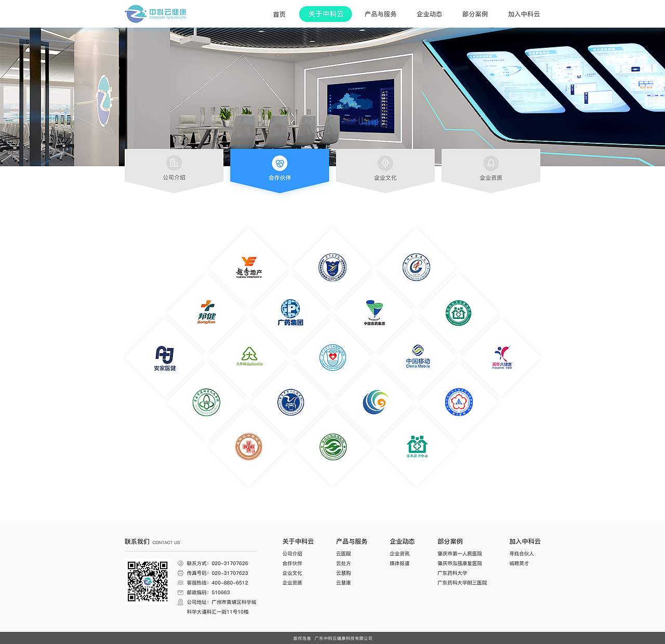Click the China Mobile 中国移动 logo
The image size is (665, 644).
point(418,356)
